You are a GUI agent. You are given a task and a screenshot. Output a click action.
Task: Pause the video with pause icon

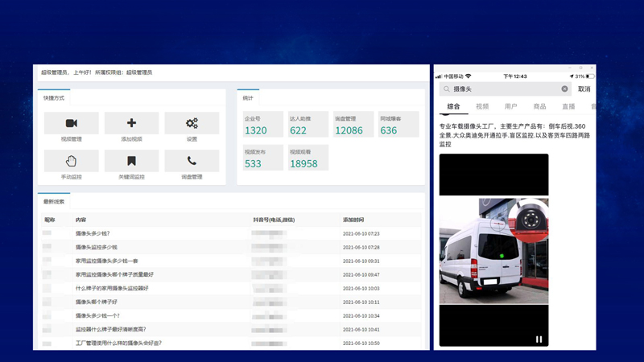pos(539,339)
